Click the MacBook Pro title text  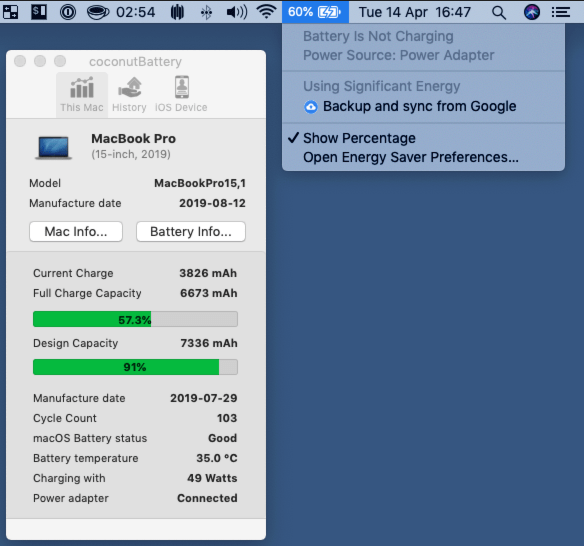pos(133,139)
